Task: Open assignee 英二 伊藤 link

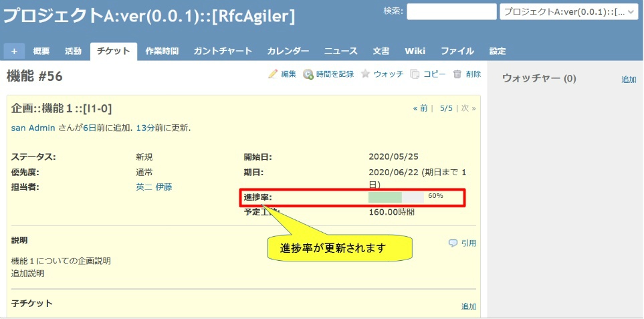Action: (x=154, y=187)
